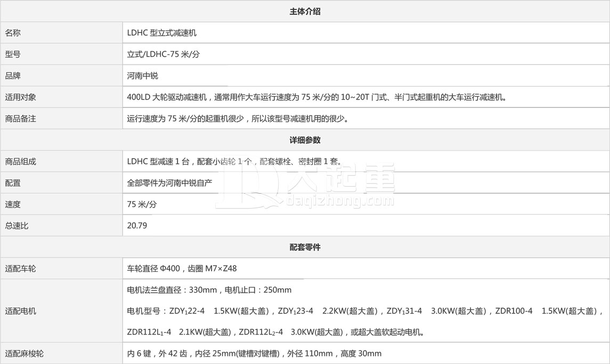This screenshot has width=610, height=364.
Task: Click the remark 运行速度为 75 米/分的起重机很少
Action: pos(238,119)
